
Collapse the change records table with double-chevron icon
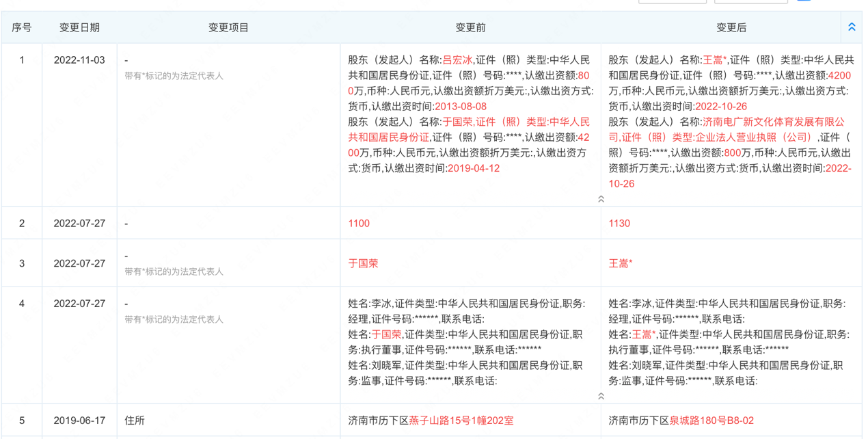point(852,27)
